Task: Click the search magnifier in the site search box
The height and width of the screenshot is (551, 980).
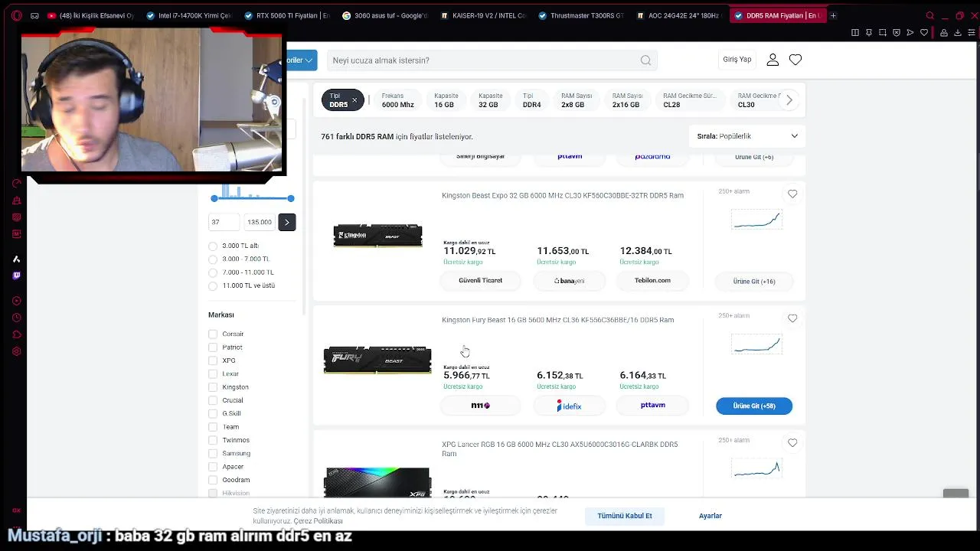Action: coord(645,60)
